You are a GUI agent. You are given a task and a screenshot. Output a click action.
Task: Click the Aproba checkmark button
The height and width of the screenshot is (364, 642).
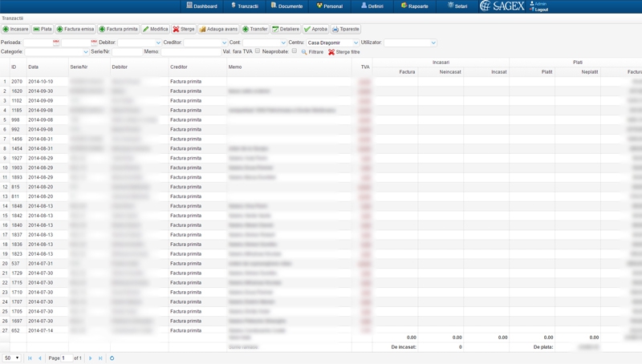tap(315, 29)
